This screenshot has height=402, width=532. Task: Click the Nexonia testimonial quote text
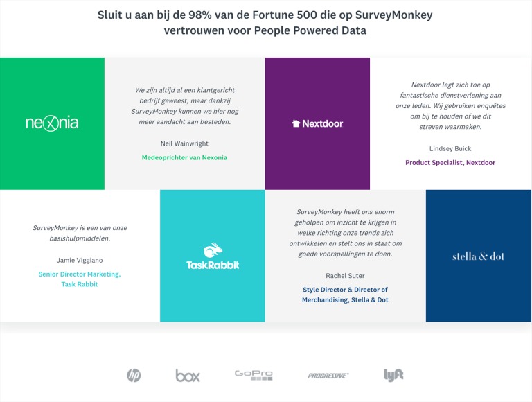tap(184, 105)
